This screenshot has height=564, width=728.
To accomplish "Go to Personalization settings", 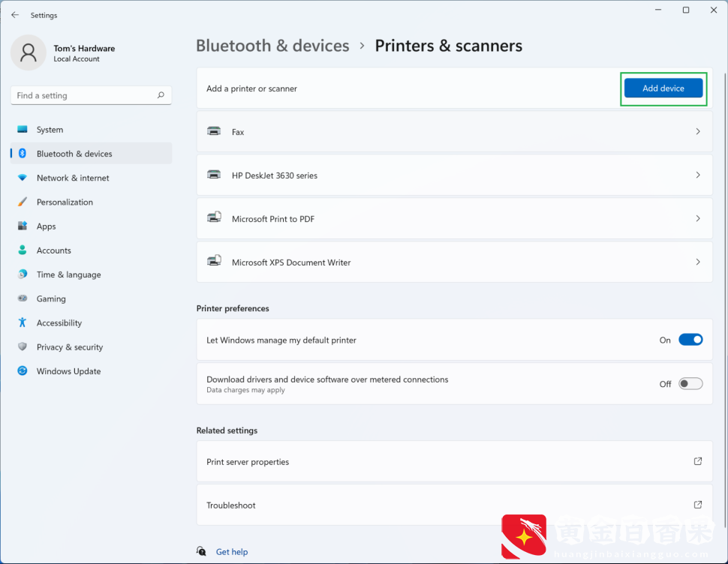I will pos(91,202).
